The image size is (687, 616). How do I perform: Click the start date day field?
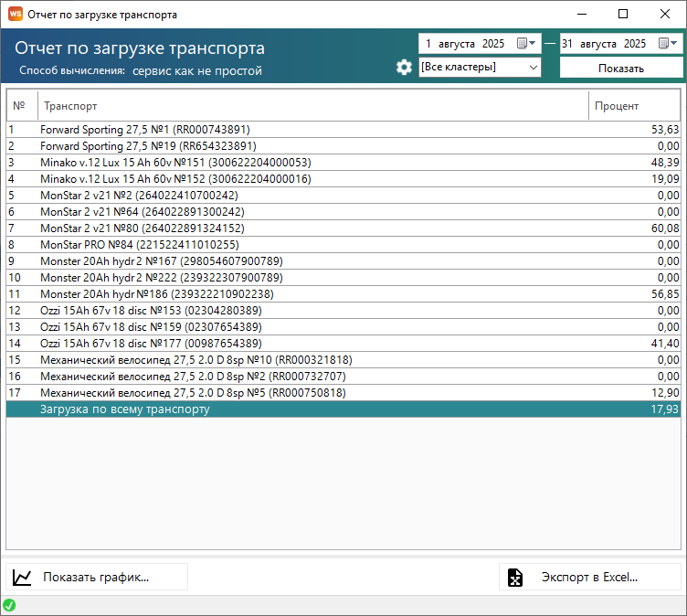[x=428, y=43]
